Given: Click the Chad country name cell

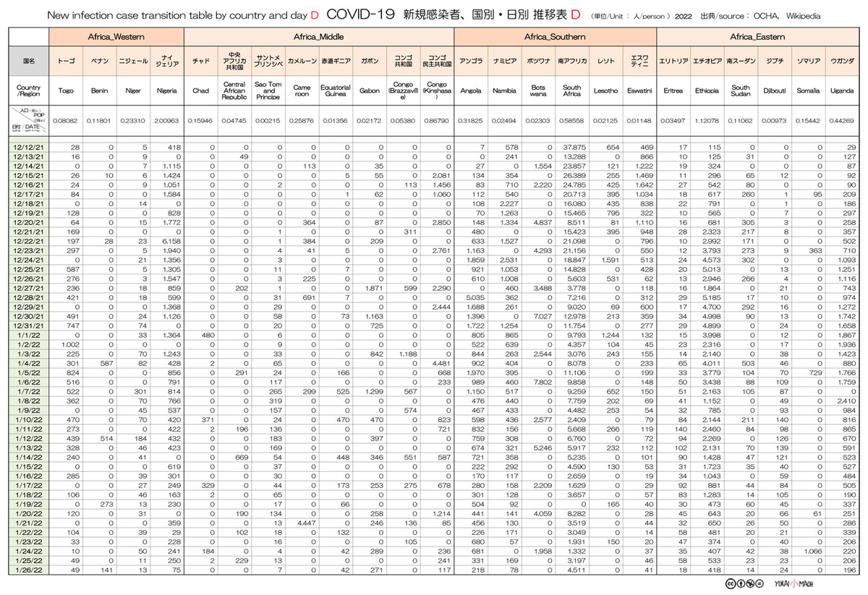Looking at the screenshot, I should pos(201,90).
